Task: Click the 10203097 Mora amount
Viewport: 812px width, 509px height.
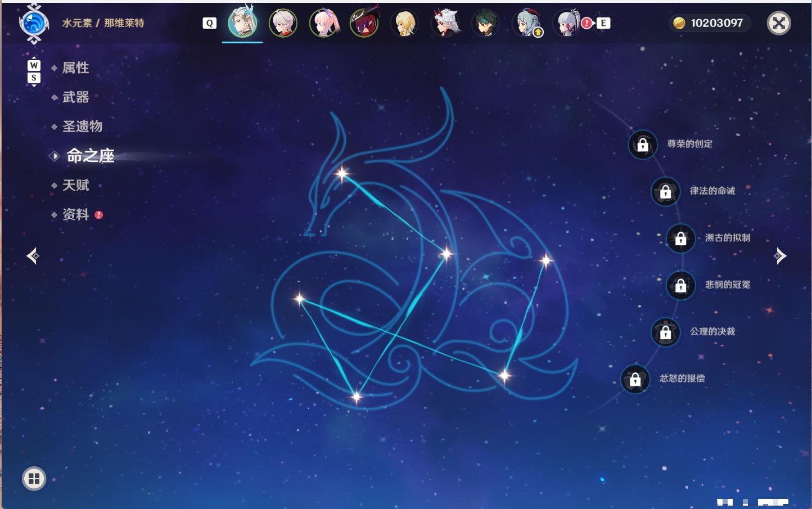Action: pyautogui.click(x=717, y=23)
